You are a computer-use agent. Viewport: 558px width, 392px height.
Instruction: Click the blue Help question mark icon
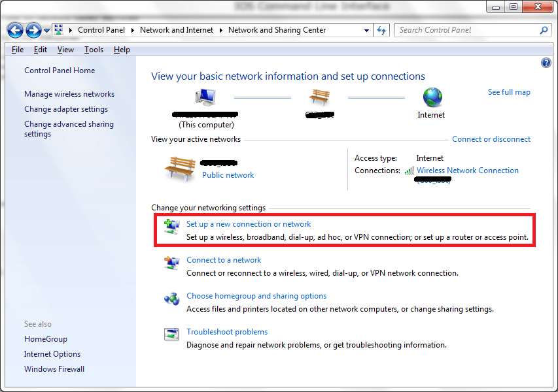point(546,62)
